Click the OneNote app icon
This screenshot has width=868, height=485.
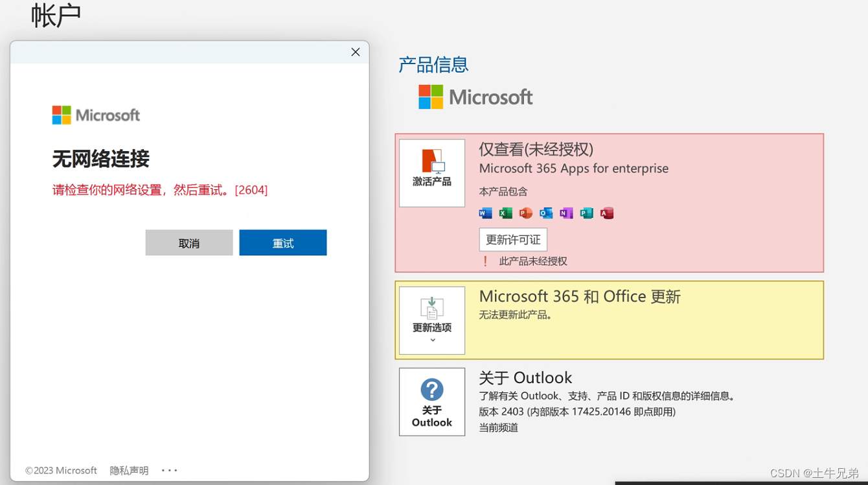point(566,213)
